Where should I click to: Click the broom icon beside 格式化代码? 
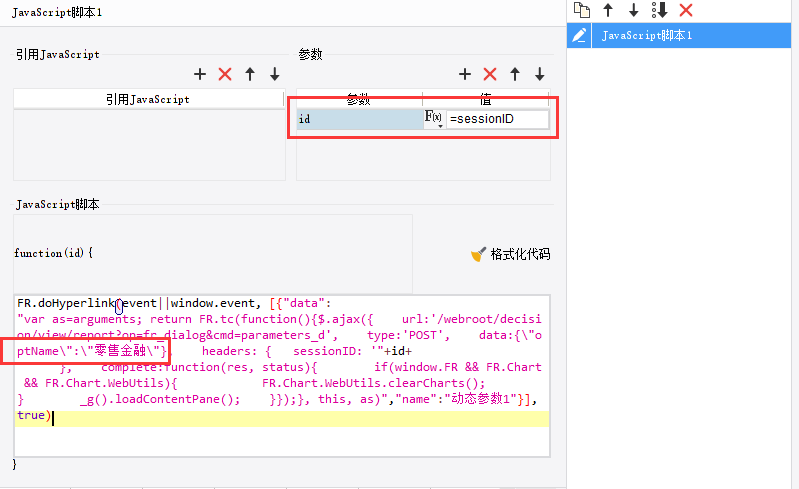(478, 254)
